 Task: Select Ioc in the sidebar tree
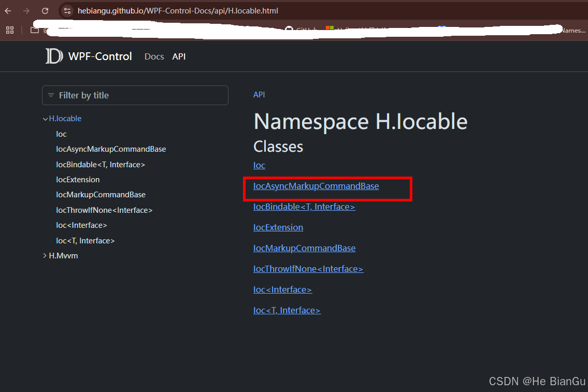click(62, 134)
